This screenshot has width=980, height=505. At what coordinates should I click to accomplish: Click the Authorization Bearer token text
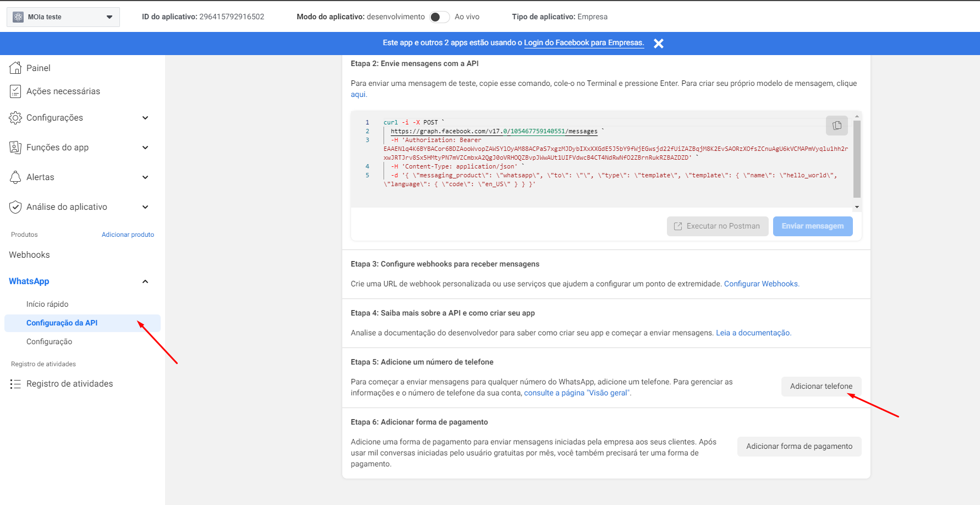616,153
